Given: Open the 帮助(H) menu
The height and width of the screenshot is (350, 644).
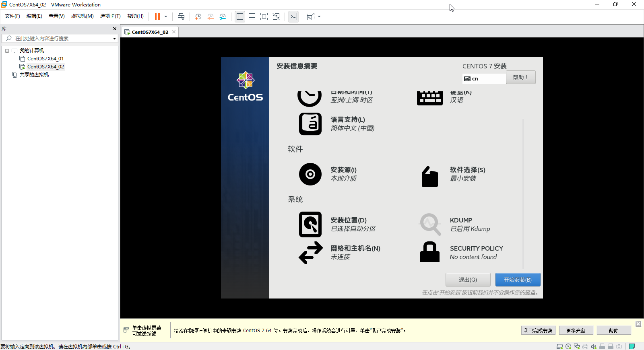Looking at the screenshot, I should (135, 16).
